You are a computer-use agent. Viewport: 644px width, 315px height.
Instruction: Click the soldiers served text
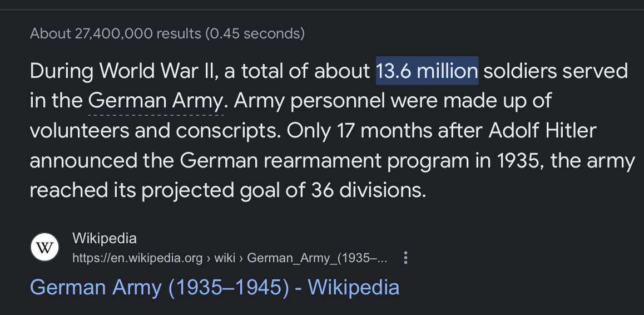click(556, 71)
